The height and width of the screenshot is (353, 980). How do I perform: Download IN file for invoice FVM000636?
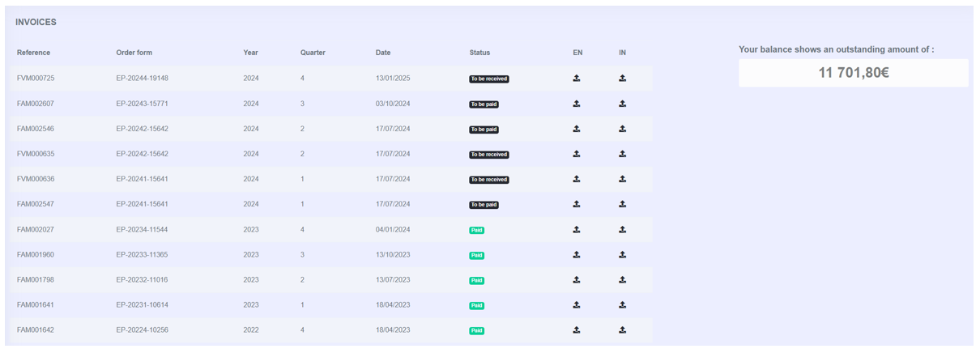(x=622, y=179)
